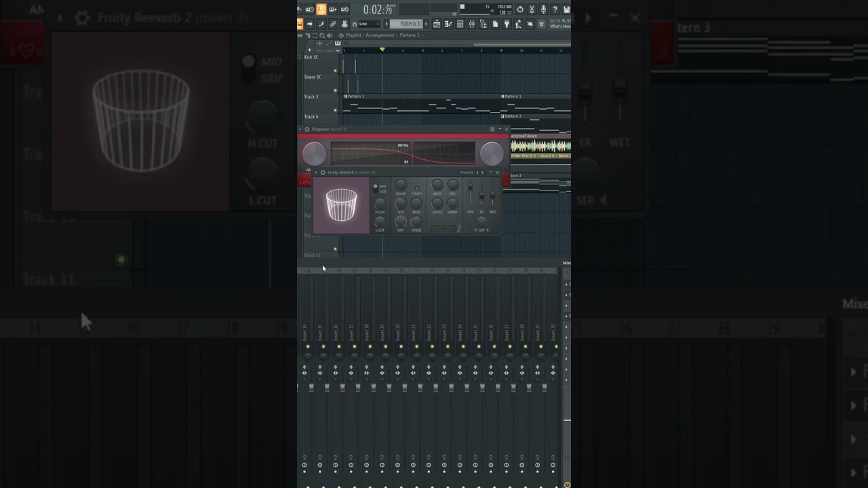Click the loop record icon in top toolbar
Image resolution: width=868 pixels, height=488 pixels.
[x=344, y=9]
